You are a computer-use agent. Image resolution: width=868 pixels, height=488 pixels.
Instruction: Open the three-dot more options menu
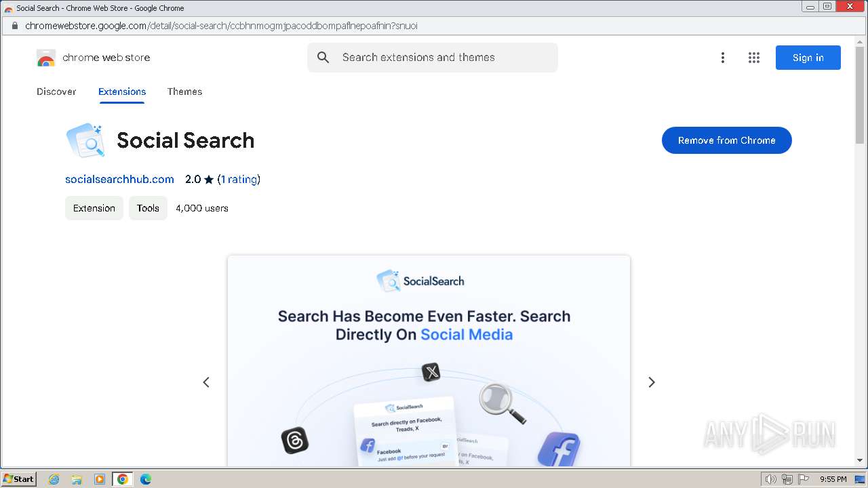click(x=723, y=58)
